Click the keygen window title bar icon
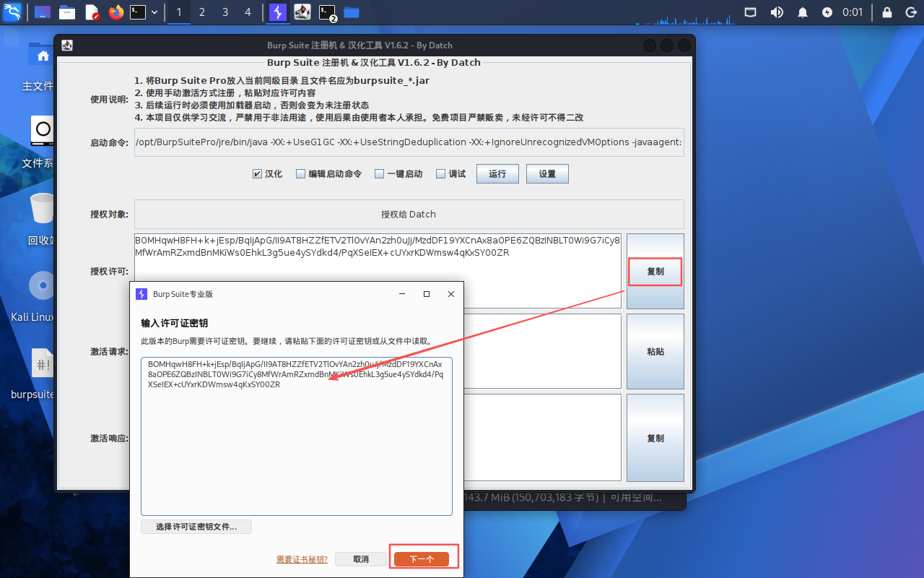This screenshot has height=578, width=924. click(x=67, y=46)
